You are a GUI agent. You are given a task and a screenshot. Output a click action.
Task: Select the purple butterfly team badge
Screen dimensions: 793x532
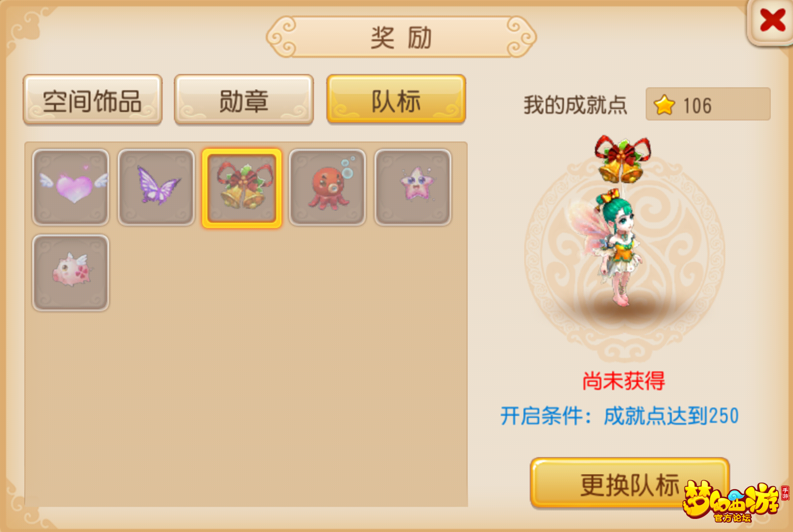(157, 188)
